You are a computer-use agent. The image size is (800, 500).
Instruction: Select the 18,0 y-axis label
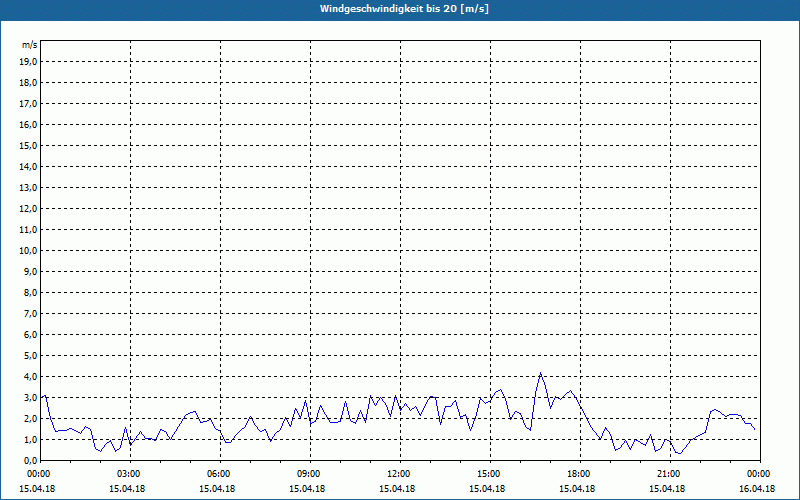(x=28, y=83)
